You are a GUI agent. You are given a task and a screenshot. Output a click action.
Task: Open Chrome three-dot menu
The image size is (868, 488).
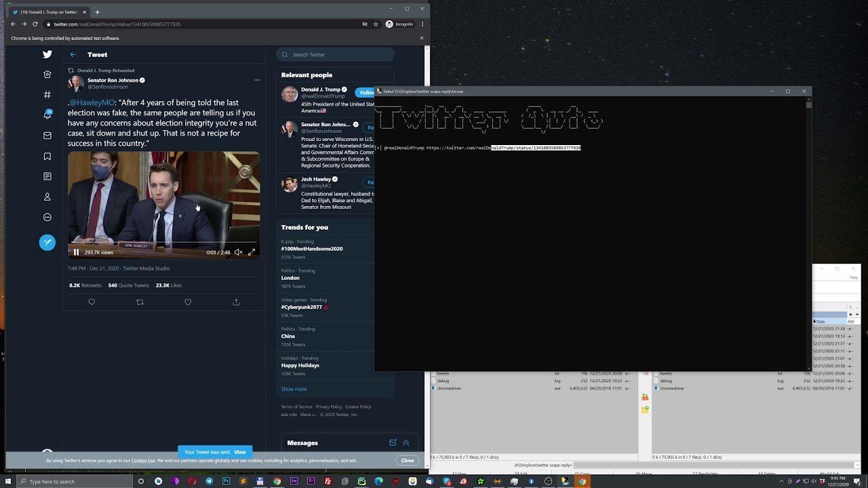[422, 24]
